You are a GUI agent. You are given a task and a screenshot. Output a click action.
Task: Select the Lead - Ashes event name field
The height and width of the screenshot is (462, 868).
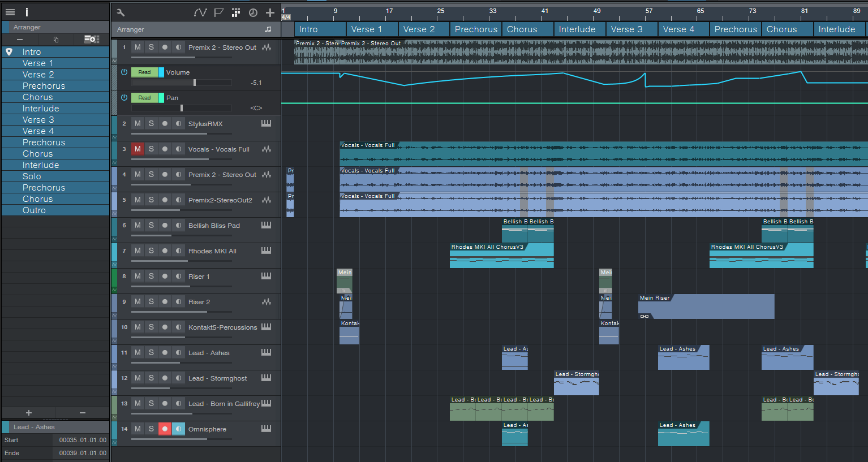[x=55, y=427]
